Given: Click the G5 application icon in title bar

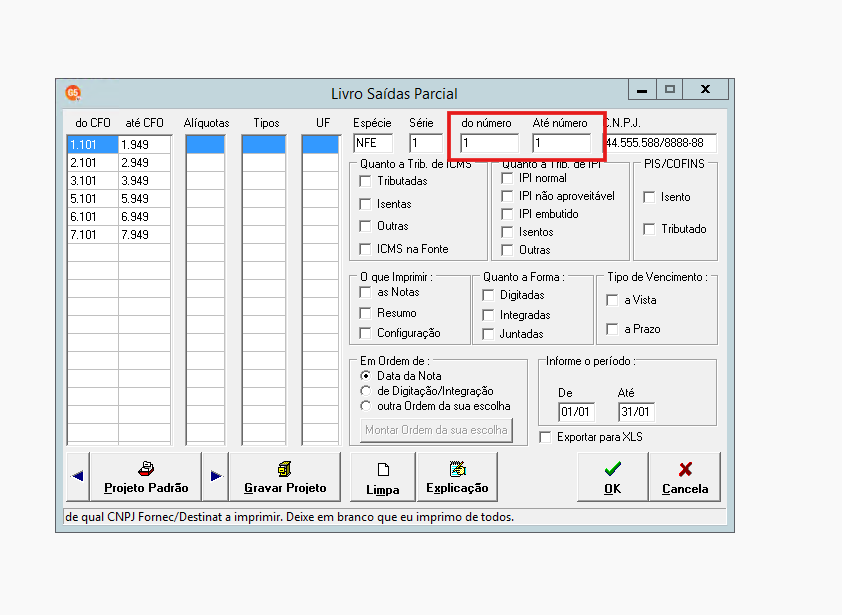Looking at the screenshot, I should pos(73,93).
